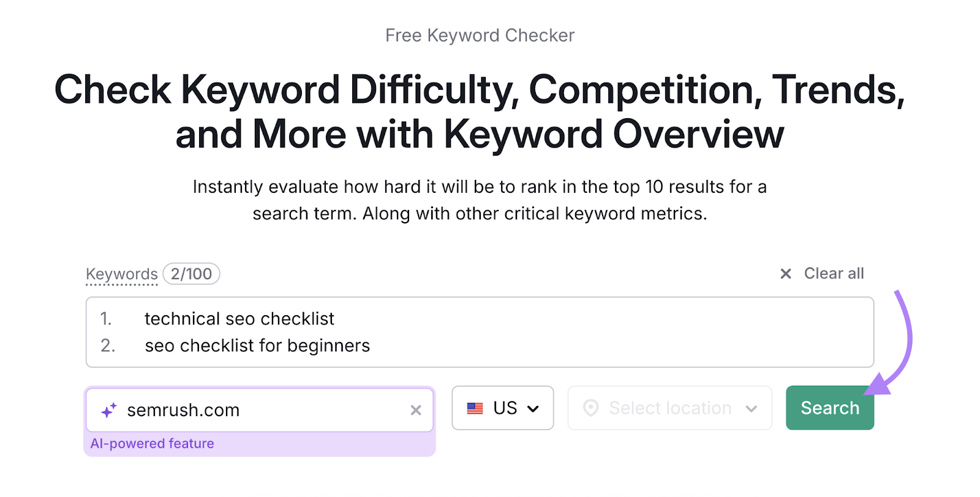
Task: Click the Free Keyword Checker heading
Action: [480, 35]
